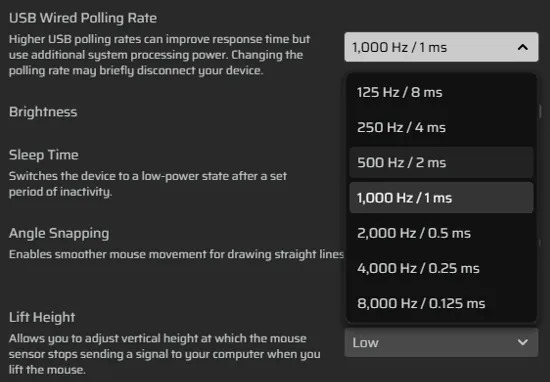The image size is (550, 382).
Task: Click the down chevron on the Low dropdown
Action: click(523, 342)
